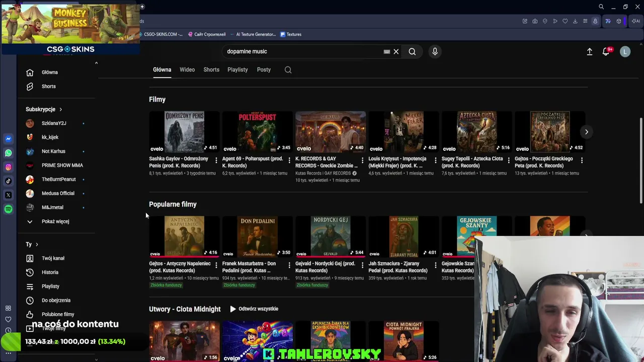The width and height of the screenshot is (644, 362).
Task: Open the Textures bookmark
Action: pyautogui.click(x=291, y=35)
